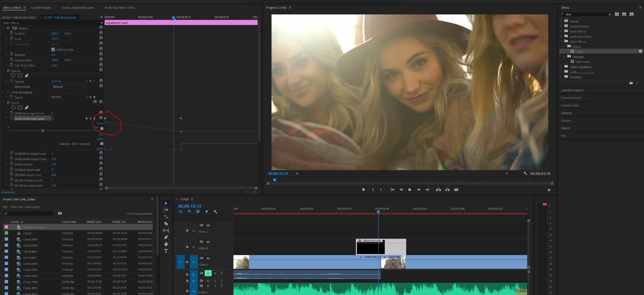Screen dimensions: 644x295
Task: Click the new bin icon in the Effects panel
Action: (x=631, y=83)
